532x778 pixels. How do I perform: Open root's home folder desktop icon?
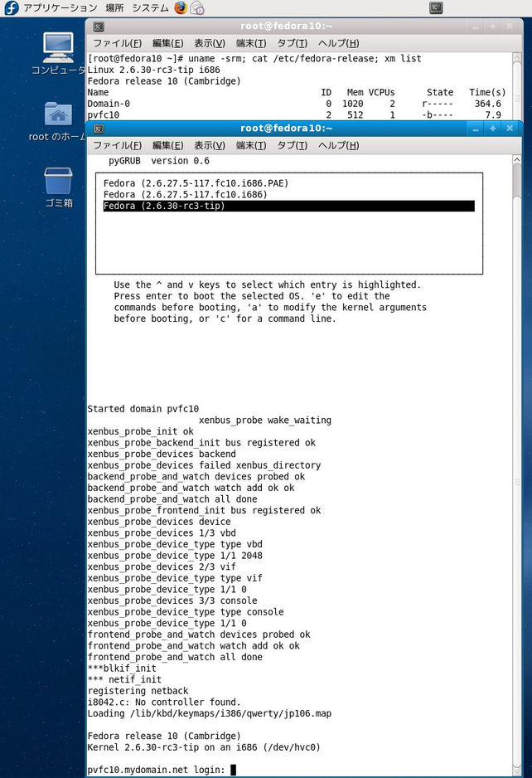click(x=58, y=121)
